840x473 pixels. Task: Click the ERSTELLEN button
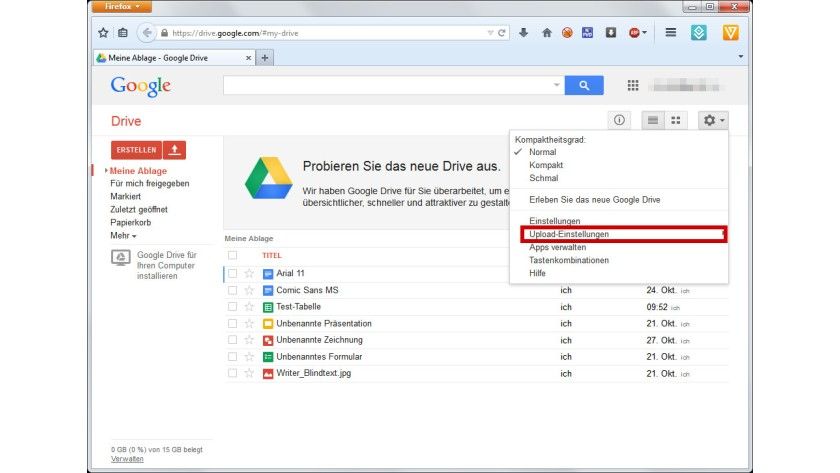click(x=136, y=150)
